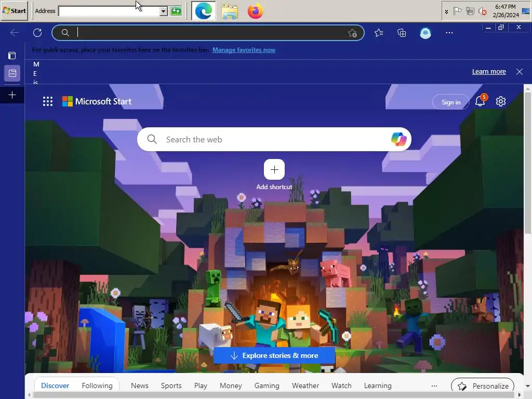The width and height of the screenshot is (532, 399).
Task: Open the Favorites list icon
Action: 379,33
